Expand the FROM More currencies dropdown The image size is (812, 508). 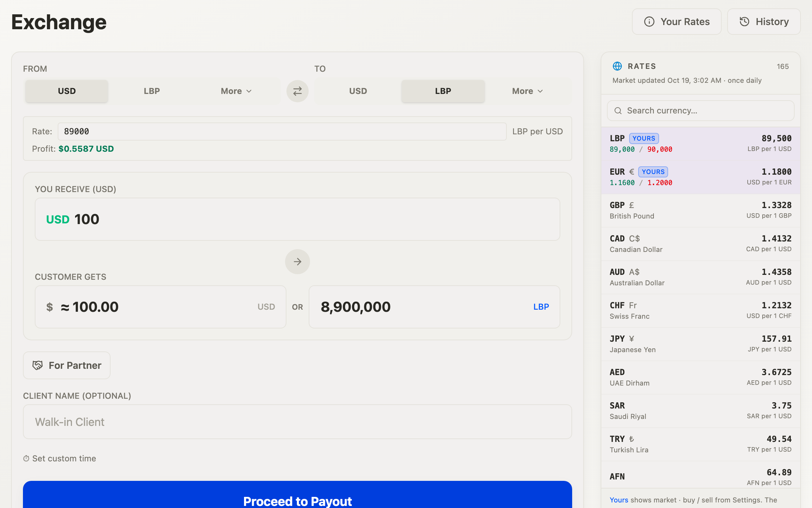coord(236,91)
